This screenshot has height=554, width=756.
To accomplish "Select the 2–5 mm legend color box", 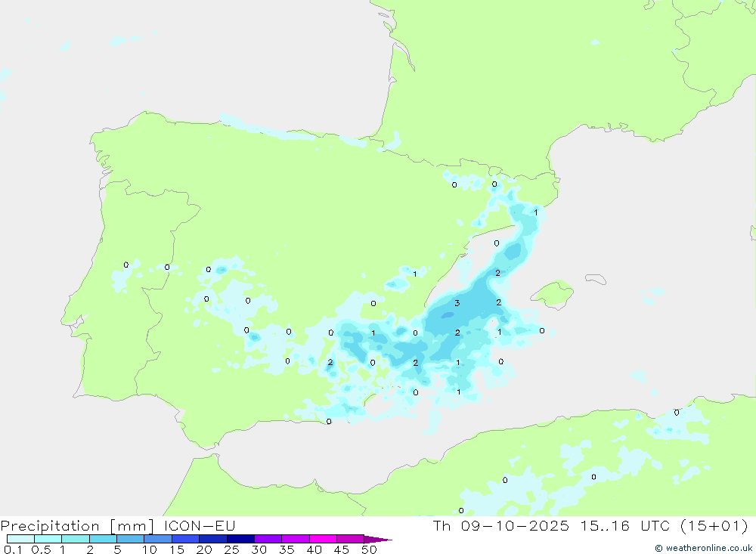I will (103, 539).
